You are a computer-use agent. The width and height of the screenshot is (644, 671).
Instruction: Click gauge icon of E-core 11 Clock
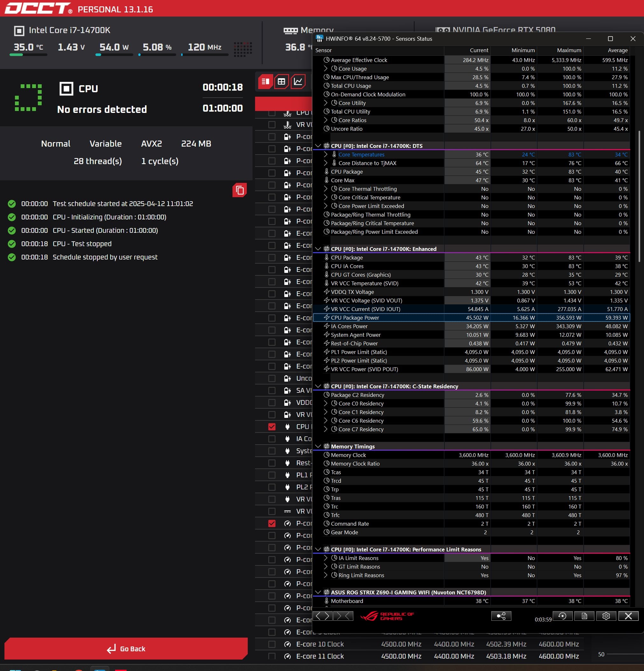click(287, 656)
